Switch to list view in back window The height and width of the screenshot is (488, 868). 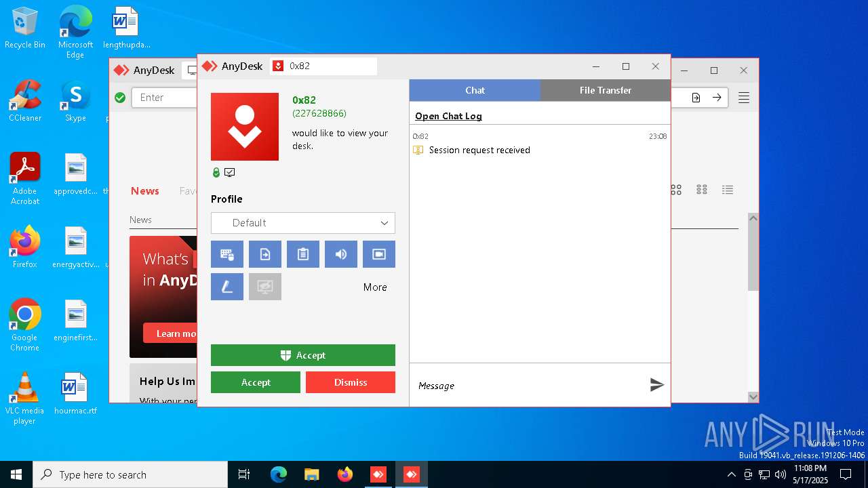pos(728,190)
